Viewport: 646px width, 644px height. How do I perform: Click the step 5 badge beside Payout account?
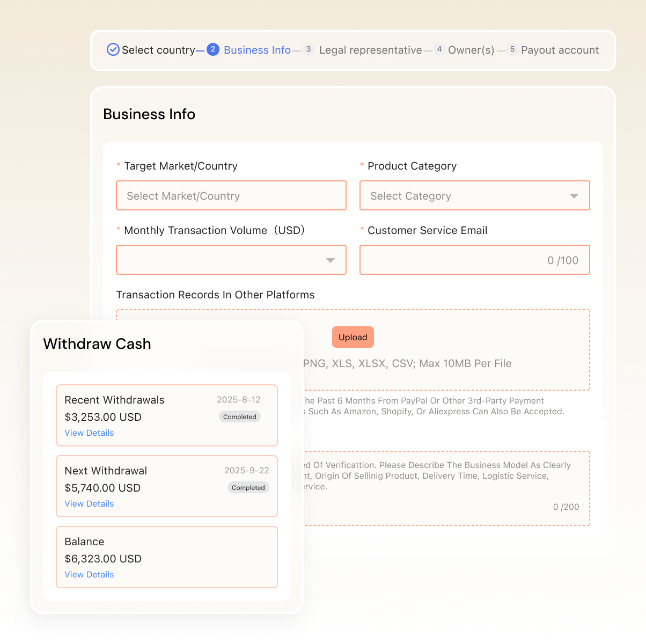512,49
